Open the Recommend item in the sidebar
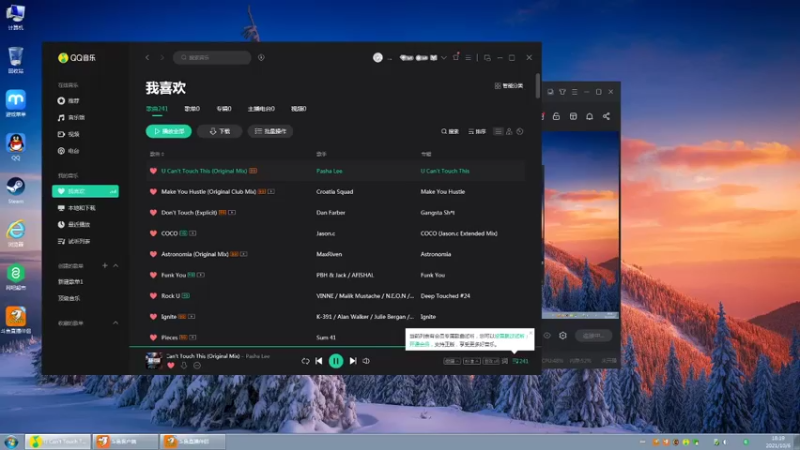 pos(69,101)
